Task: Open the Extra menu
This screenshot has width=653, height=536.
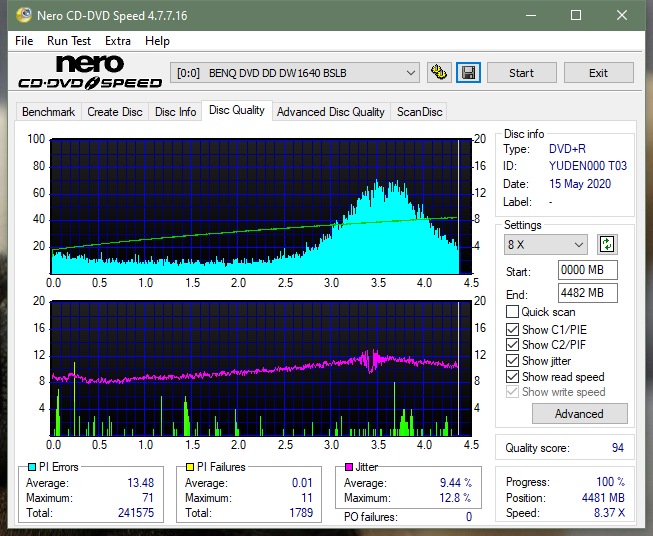Action: click(x=118, y=41)
